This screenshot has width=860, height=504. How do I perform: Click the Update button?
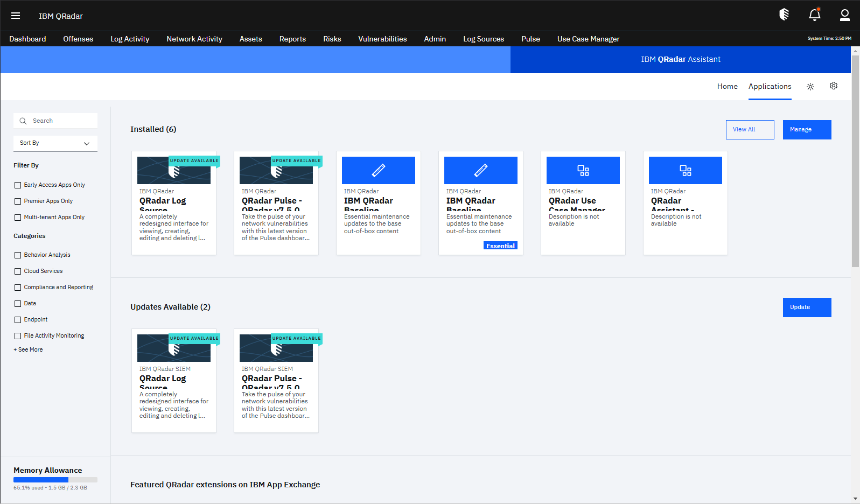point(807,307)
